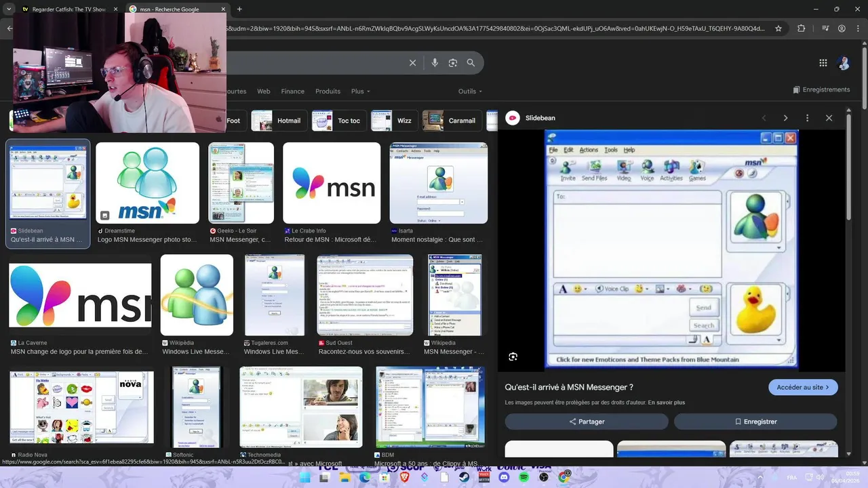Click the magnifier search submit icon

coord(471,63)
